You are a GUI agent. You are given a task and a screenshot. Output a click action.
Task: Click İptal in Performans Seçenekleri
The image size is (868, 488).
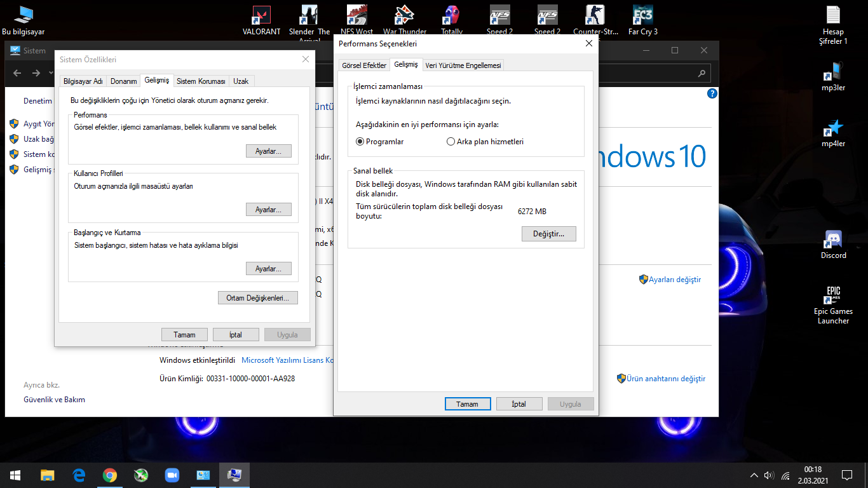519,404
